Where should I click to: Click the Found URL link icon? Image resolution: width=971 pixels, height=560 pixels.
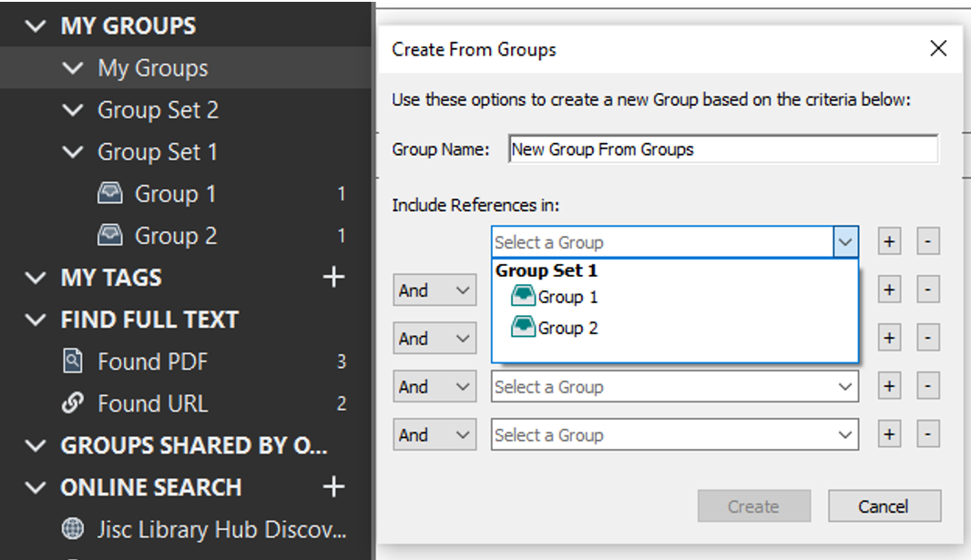point(73,403)
